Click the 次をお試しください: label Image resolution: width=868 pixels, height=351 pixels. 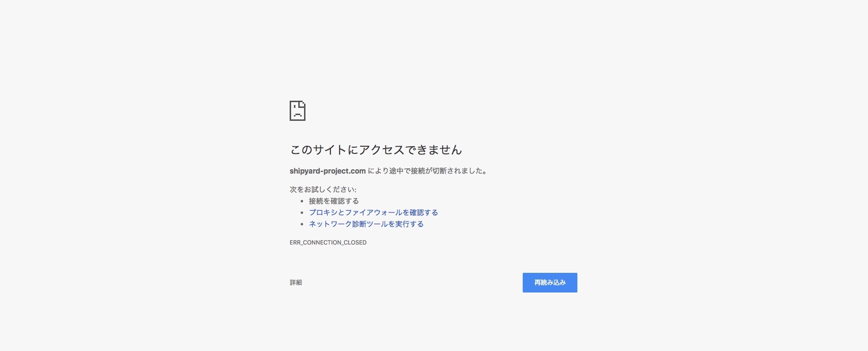pyautogui.click(x=323, y=189)
